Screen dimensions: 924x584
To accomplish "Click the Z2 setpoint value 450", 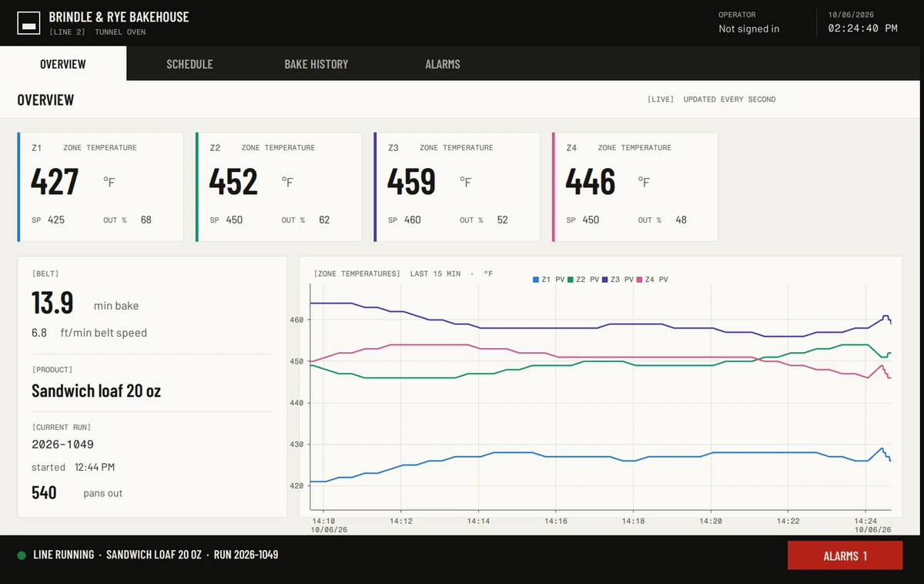I will point(234,220).
